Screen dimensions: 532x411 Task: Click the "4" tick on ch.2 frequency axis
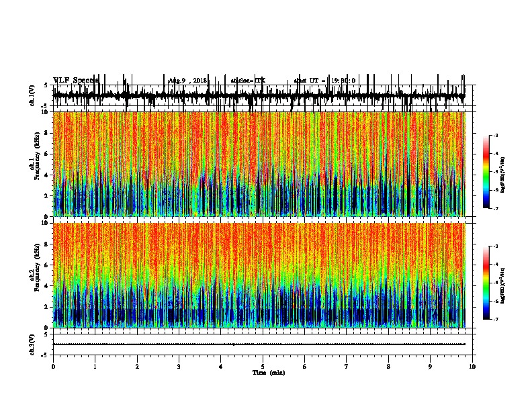pos(47,286)
